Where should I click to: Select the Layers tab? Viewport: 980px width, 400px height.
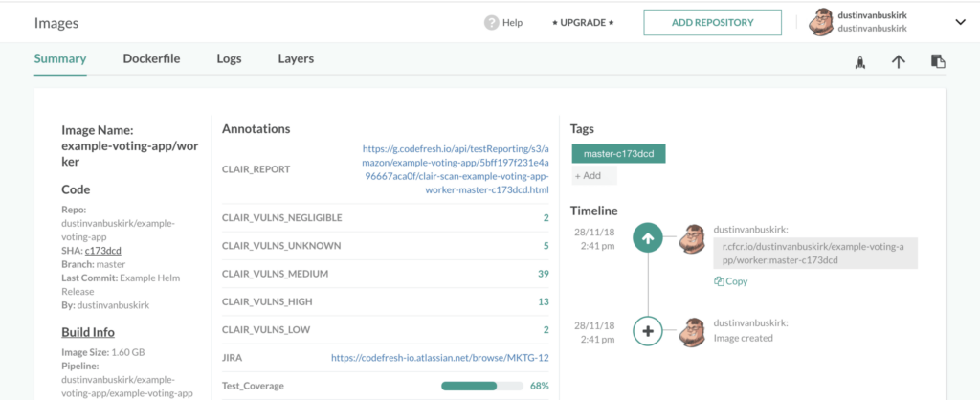(296, 58)
